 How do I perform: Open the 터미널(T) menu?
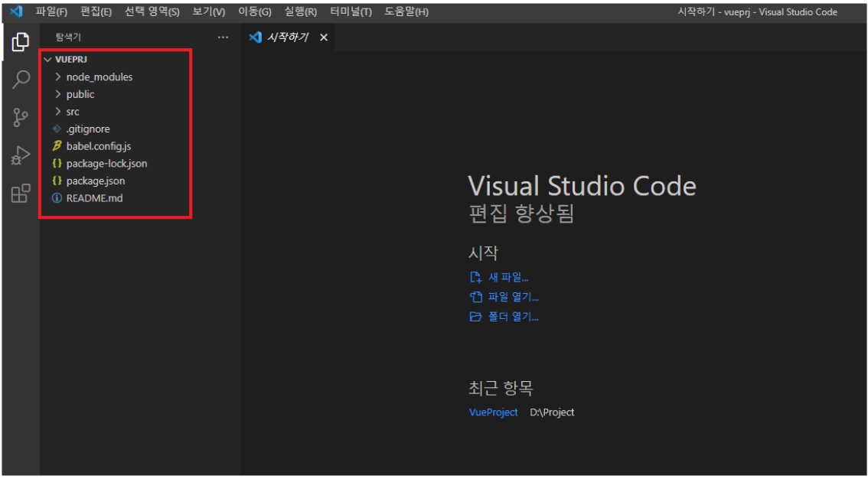[351, 11]
